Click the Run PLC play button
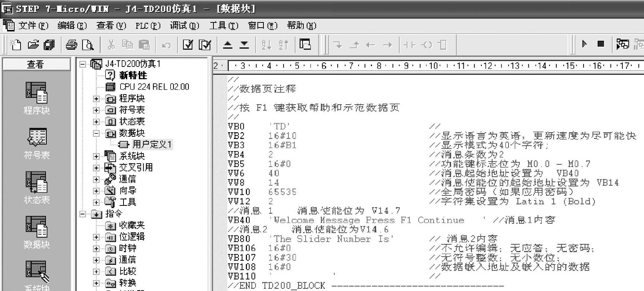This screenshot has width=644, height=291. click(584, 44)
